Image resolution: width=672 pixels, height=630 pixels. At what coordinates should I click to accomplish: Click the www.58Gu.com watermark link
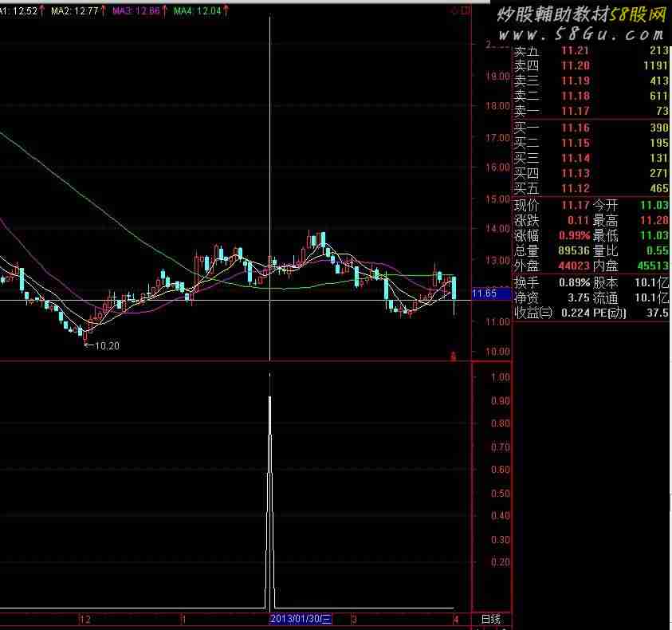[582, 35]
